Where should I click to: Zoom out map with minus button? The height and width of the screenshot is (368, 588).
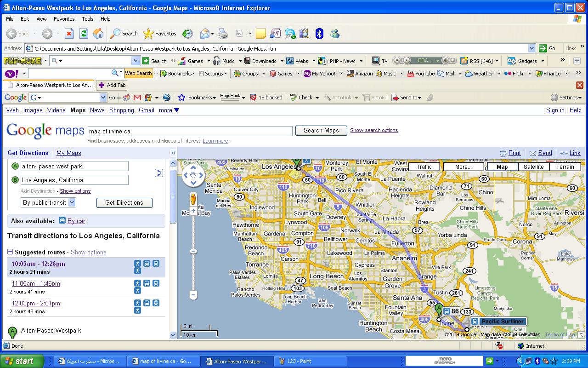pos(193,295)
